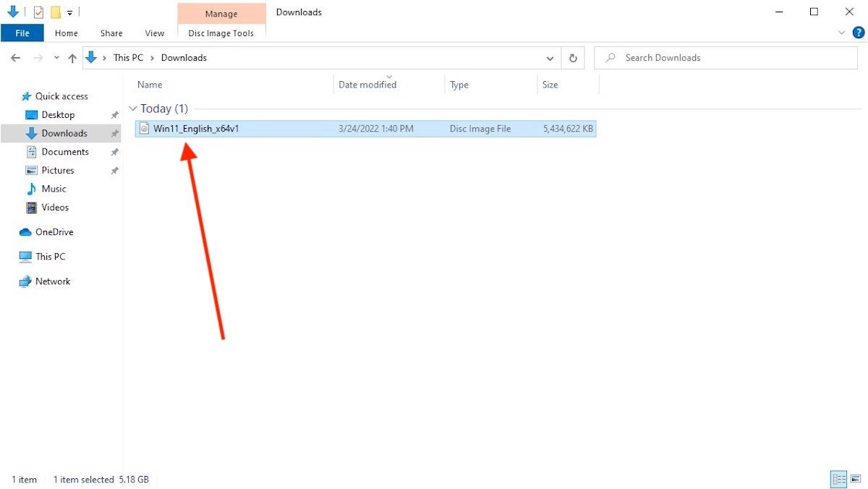The height and width of the screenshot is (489, 868).
Task: Click the 3/24/2022 1:40 PM date cell
Action: click(x=376, y=129)
